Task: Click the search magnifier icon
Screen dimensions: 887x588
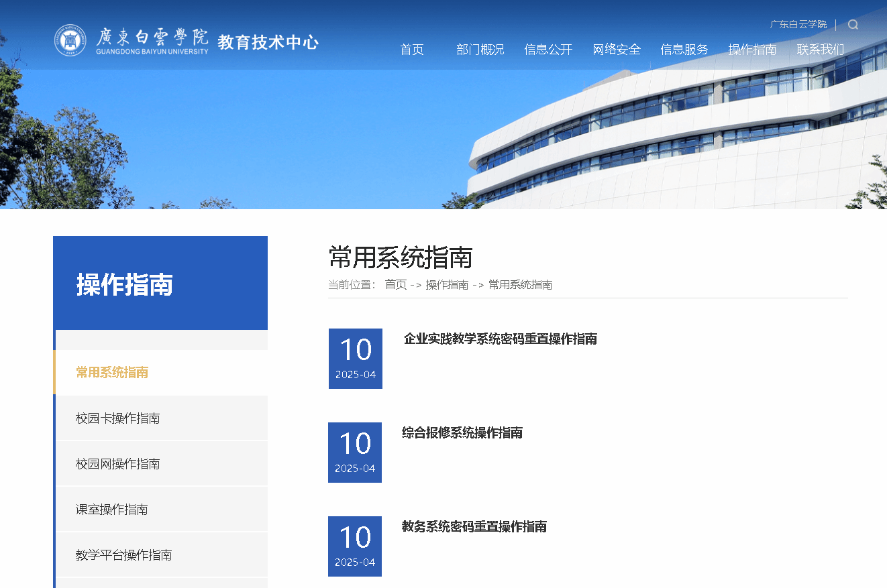Action: click(853, 25)
